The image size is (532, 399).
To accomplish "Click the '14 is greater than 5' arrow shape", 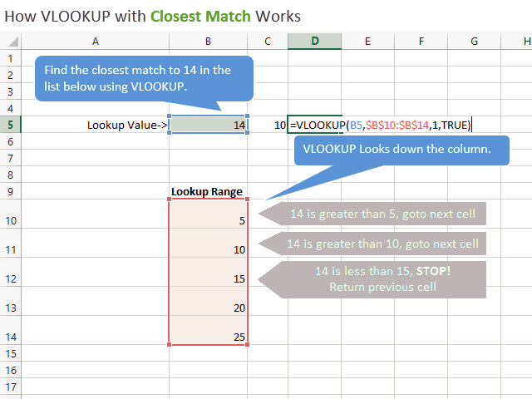I will click(x=382, y=214).
